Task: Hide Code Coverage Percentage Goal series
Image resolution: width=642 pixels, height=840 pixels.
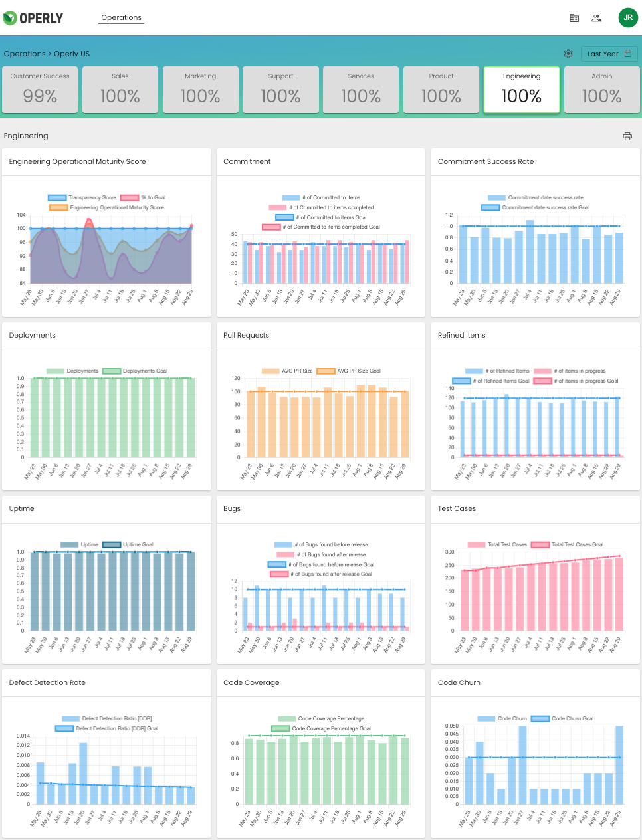Action: pyautogui.click(x=321, y=728)
